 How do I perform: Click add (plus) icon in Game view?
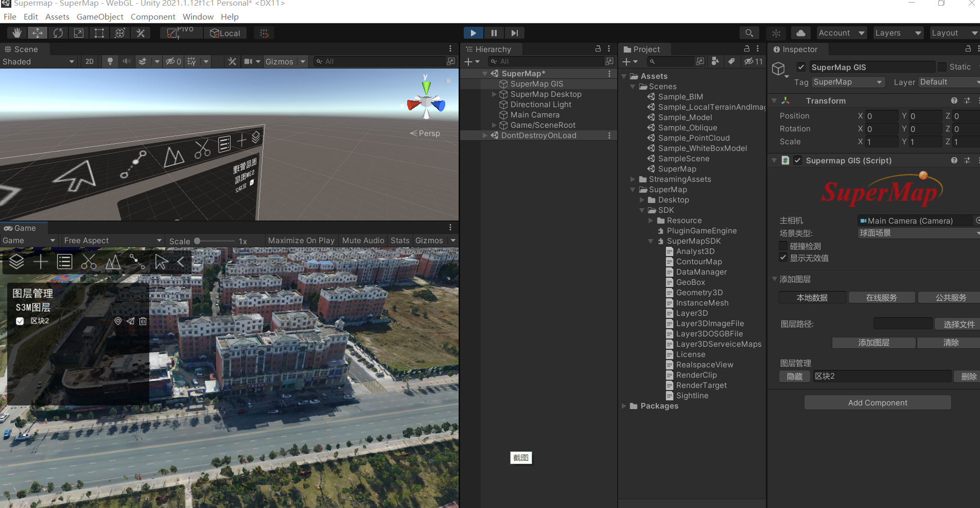(41, 262)
